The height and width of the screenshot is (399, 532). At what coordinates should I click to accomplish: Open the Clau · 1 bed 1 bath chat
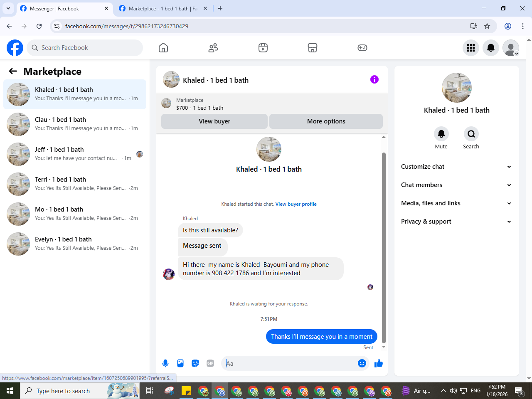(x=75, y=124)
